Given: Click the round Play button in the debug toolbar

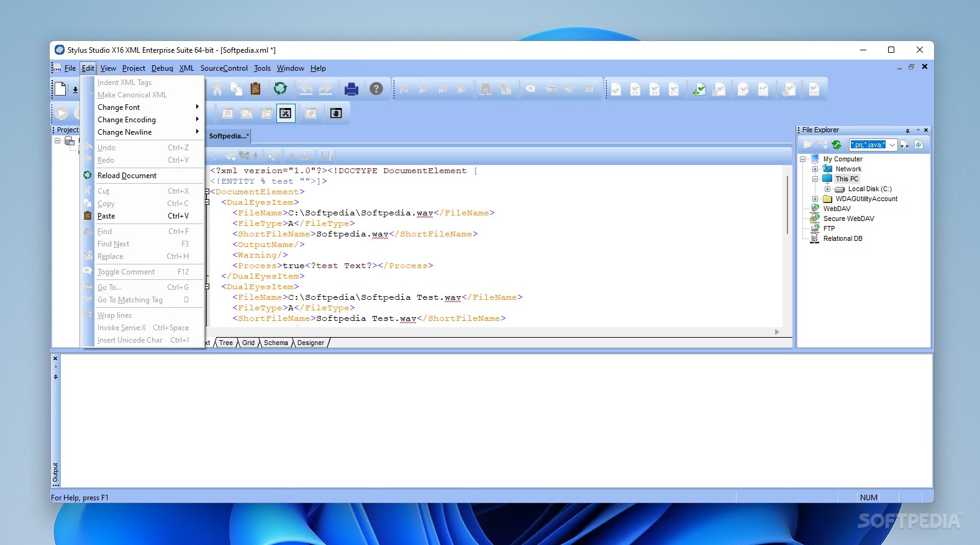Looking at the screenshot, I should 61,113.
